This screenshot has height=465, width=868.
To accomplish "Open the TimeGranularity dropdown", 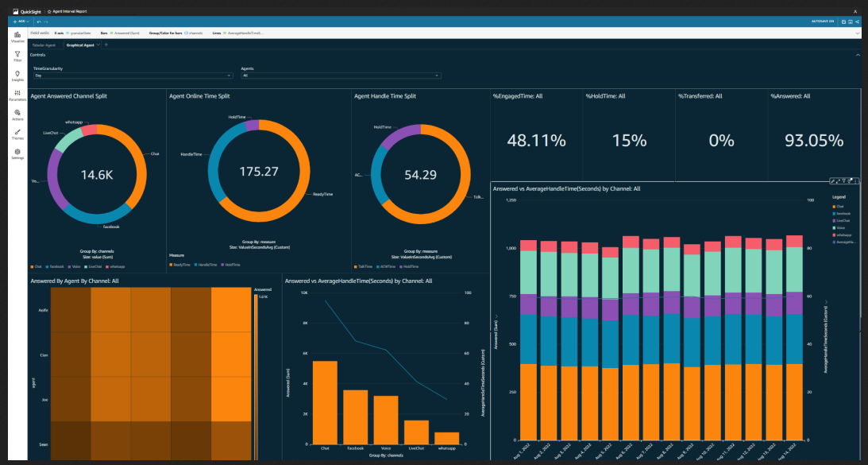I will coord(133,76).
